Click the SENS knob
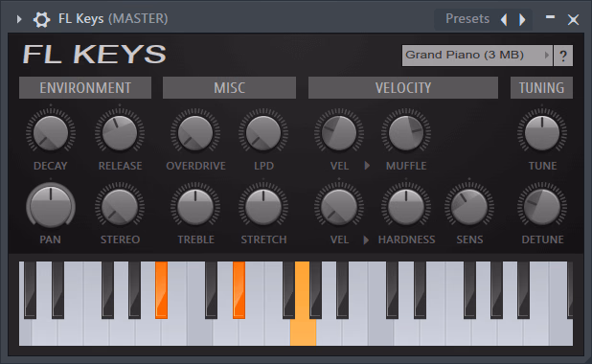Image resolution: width=592 pixels, height=364 pixels. point(469,207)
